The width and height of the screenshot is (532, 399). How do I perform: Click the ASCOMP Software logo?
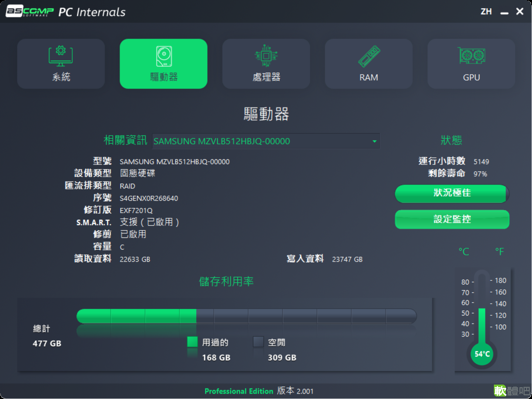pyautogui.click(x=30, y=11)
